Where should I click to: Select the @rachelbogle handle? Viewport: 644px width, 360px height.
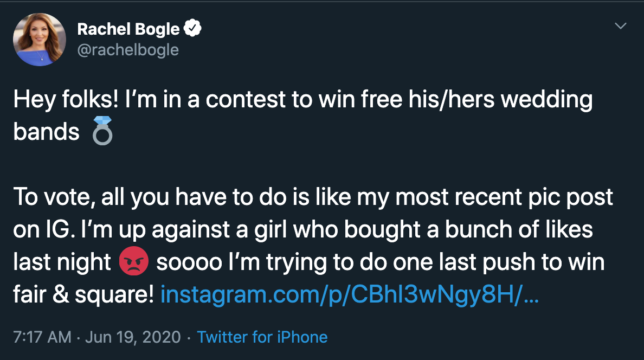[128, 50]
